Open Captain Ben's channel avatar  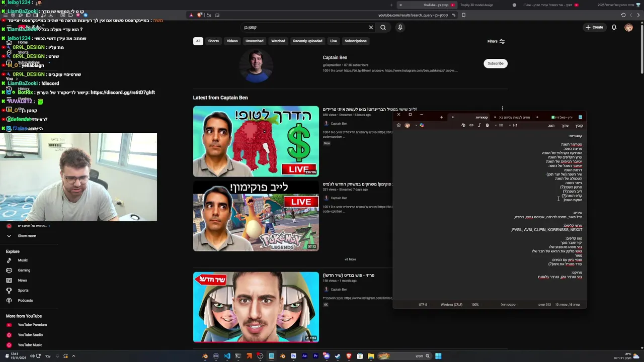[256, 66]
